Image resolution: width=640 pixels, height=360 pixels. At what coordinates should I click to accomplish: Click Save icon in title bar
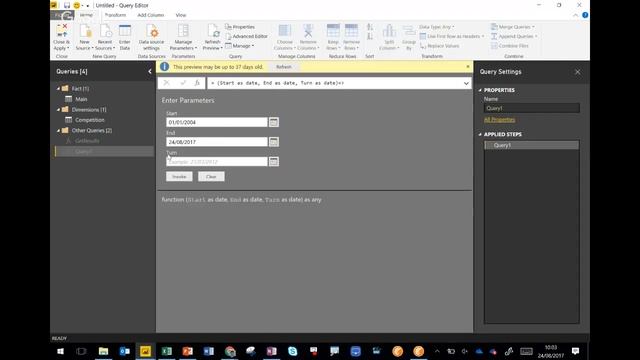(x=67, y=5)
